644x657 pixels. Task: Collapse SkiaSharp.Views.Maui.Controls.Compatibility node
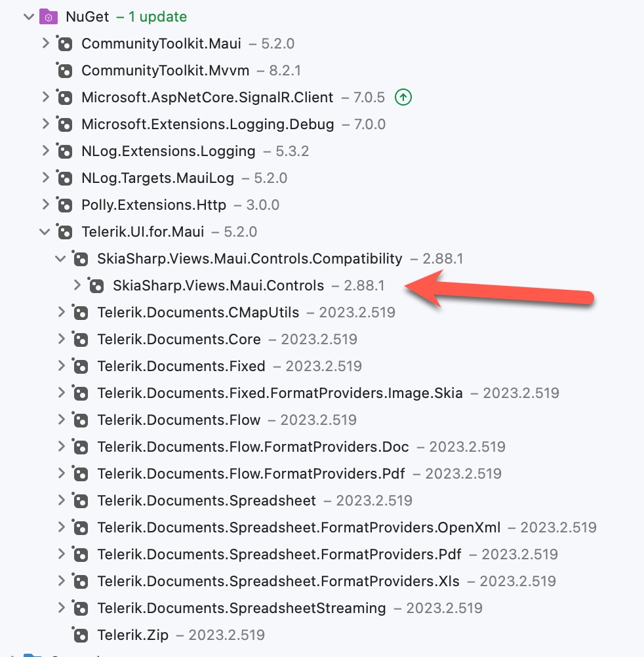click(60, 258)
